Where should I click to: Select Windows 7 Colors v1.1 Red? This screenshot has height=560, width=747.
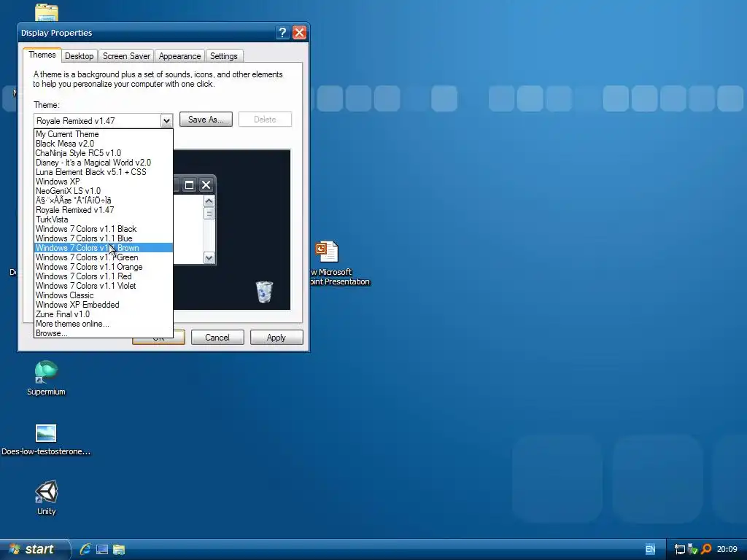pyautogui.click(x=104, y=276)
